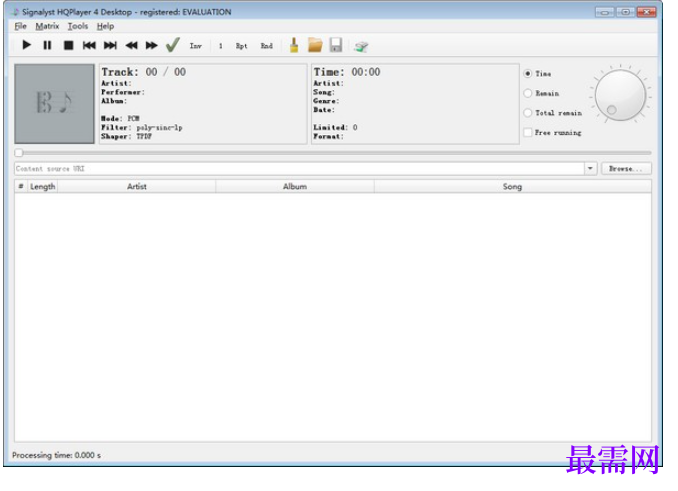The image size is (678, 491).
Task: Click the seek bar handle
Action: [x=19, y=153]
